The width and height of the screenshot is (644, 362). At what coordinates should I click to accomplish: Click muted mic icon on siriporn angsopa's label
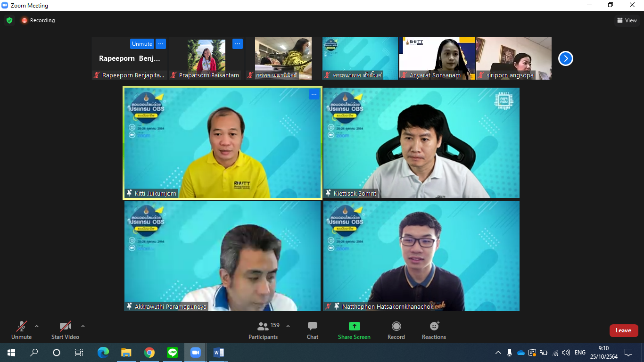click(x=481, y=75)
